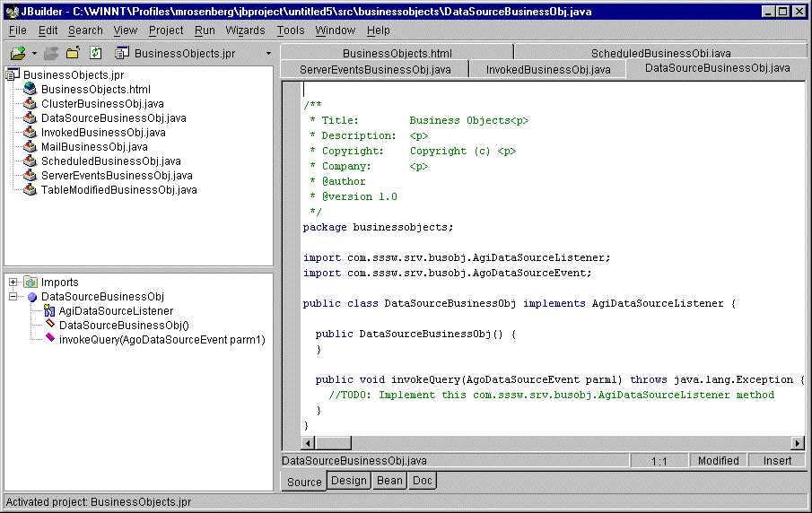This screenshot has width=812, height=513.
Task: Open the Search menu
Action: tap(85, 30)
